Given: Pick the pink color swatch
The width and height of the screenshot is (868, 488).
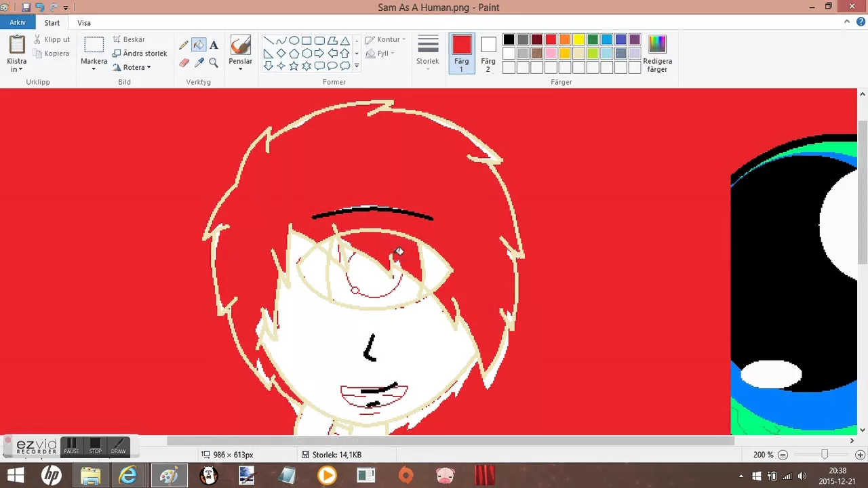Looking at the screenshot, I should (551, 54).
